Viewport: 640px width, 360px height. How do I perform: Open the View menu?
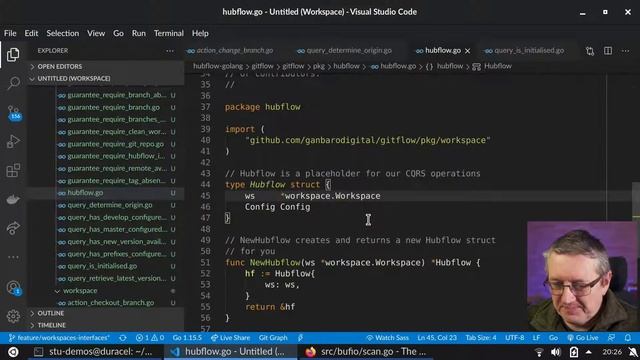96,33
